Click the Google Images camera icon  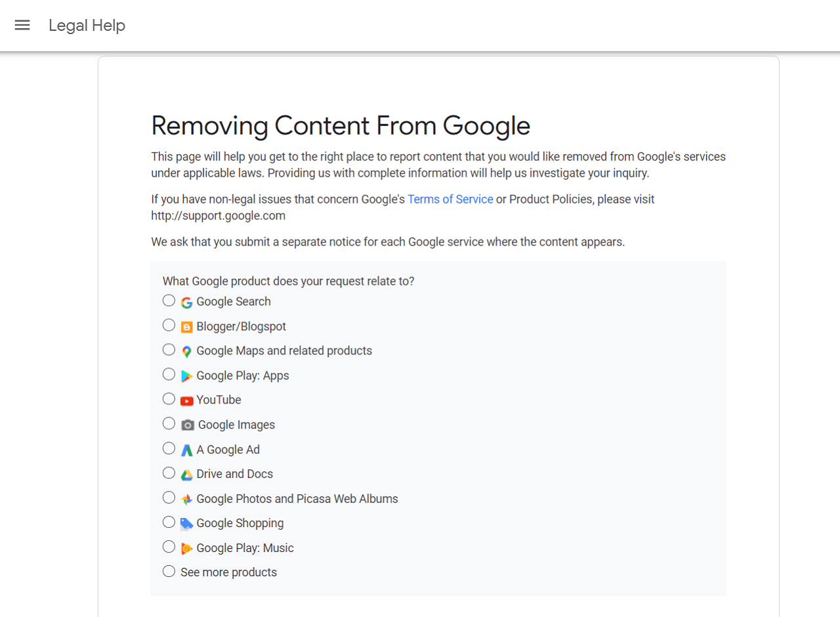[x=188, y=425]
